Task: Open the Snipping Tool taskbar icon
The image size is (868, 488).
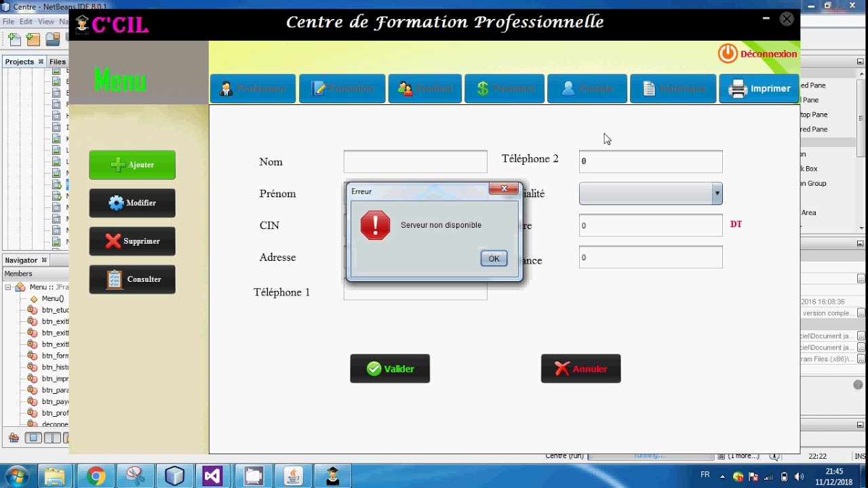Action: click(x=135, y=476)
